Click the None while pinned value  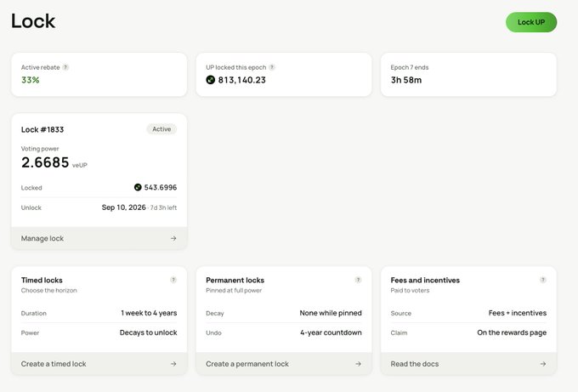click(331, 313)
